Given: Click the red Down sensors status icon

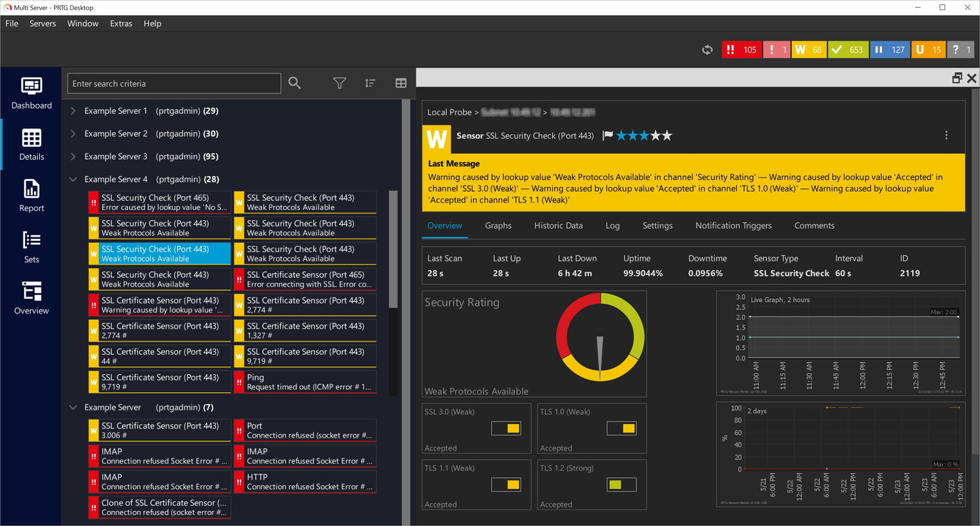Looking at the screenshot, I should pos(741,49).
